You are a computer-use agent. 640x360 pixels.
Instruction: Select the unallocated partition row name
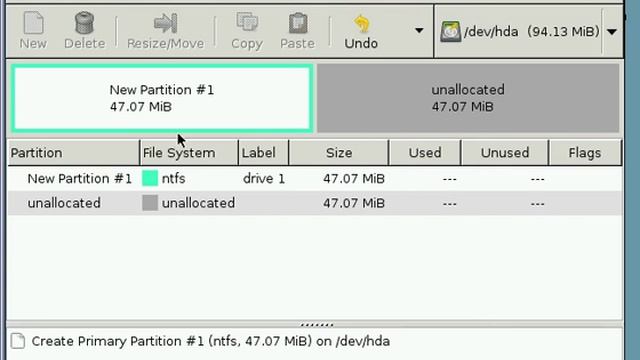pyautogui.click(x=64, y=203)
